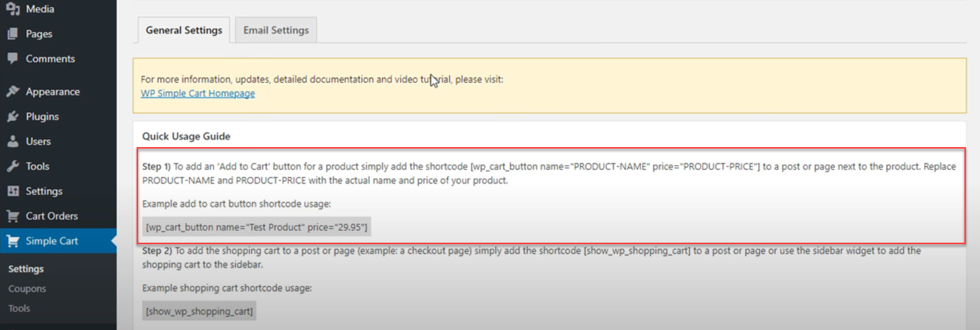Select the Simple Cart menu label
The width and height of the screenshot is (980, 330).
pos(52,241)
